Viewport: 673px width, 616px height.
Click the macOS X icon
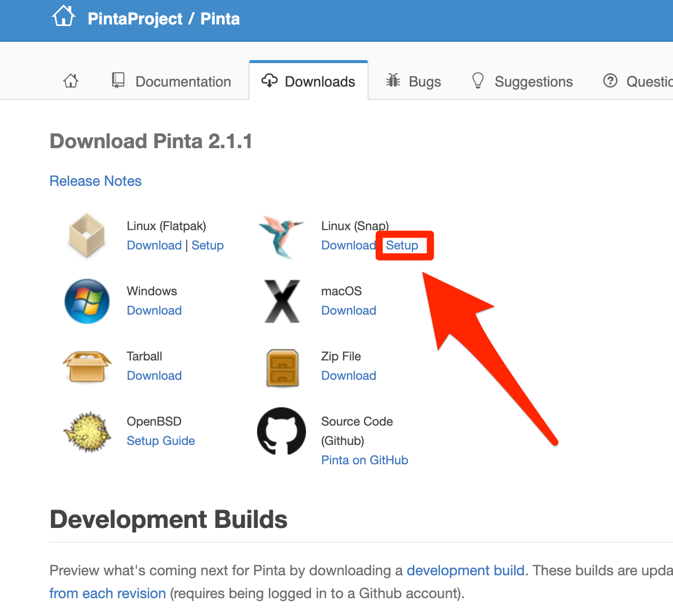pos(282,301)
